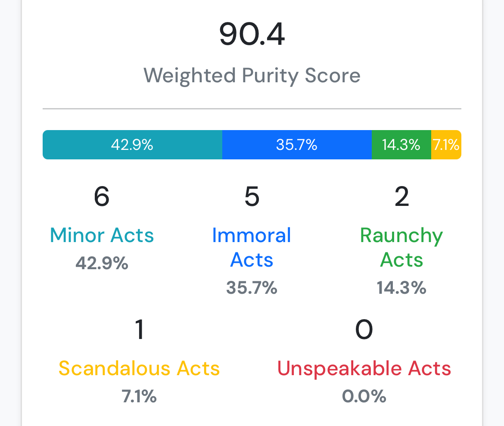This screenshot has width=504, height=426.
Task: Click the count 5 above Immoral Acts
Action: click(x=252, y=196)
